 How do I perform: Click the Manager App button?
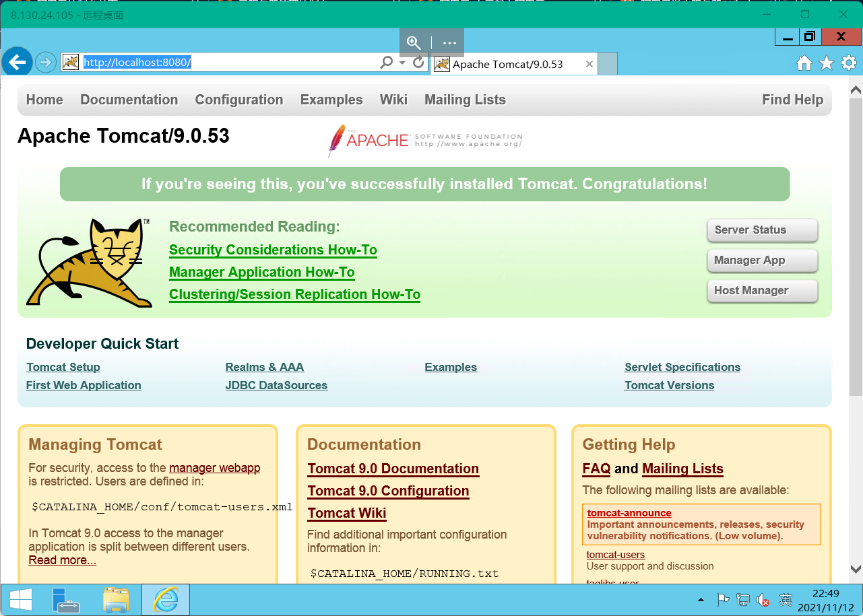(763, 261)
